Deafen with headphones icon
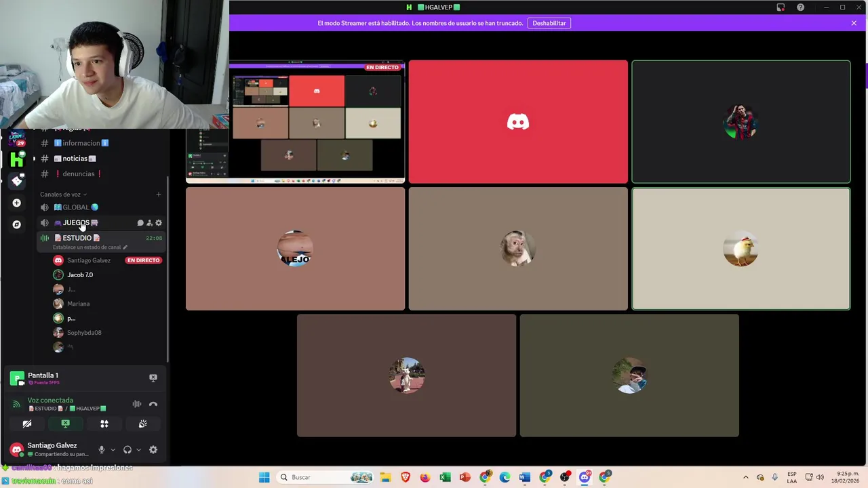This screenshot has height=488, width=868. [x=127, y=449]
